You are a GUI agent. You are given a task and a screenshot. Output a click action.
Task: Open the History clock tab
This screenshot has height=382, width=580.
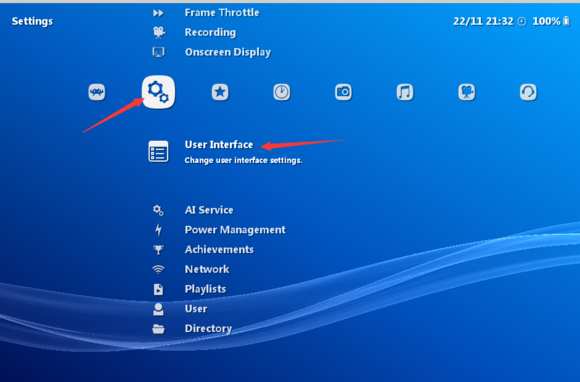(282, 92)
